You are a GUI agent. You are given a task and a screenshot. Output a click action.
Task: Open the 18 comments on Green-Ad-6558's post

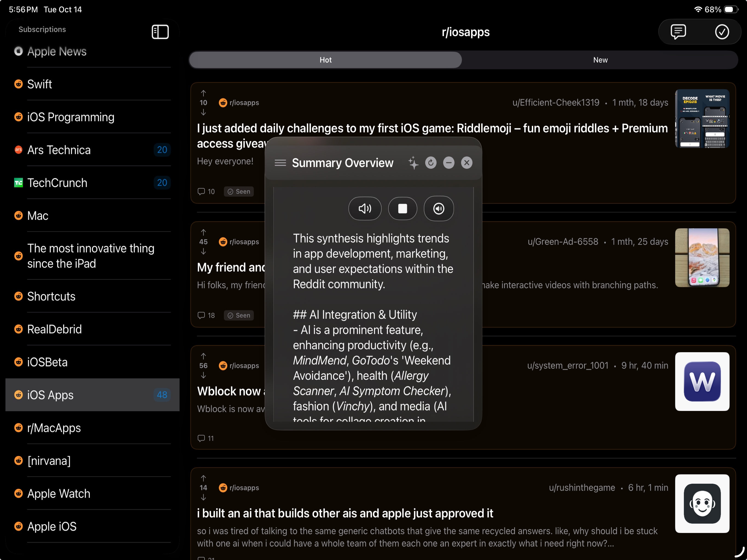click(206, 315)
